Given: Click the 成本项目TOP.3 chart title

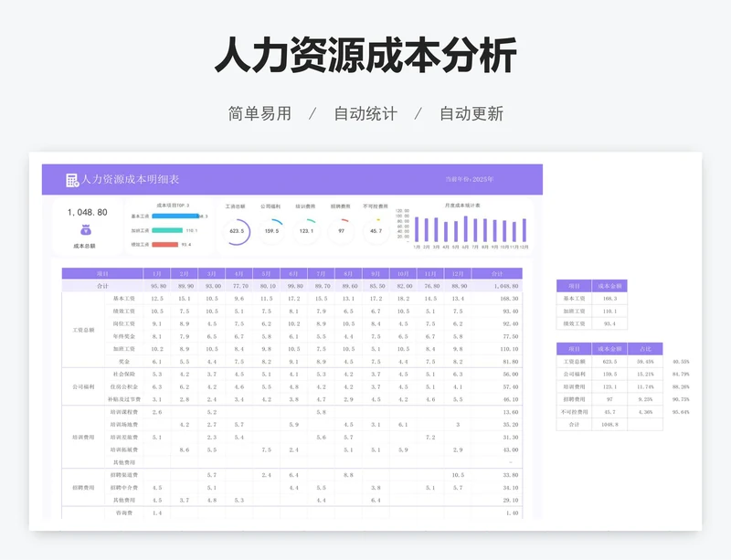Looking at the screenshot, I should click(x=173, y=206).
